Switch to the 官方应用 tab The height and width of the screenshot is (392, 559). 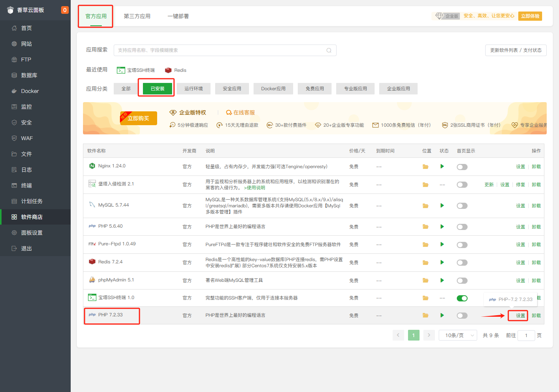coord(96,16)
